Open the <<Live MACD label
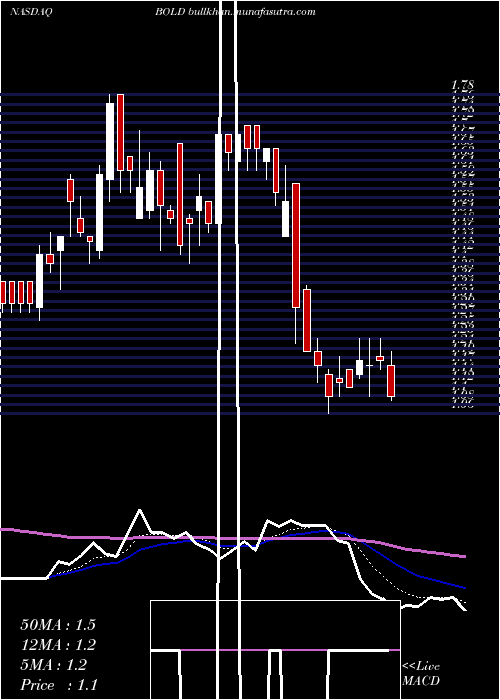This screenshot has width=500, height=700. pyautogui.click(x=421, y=673)
